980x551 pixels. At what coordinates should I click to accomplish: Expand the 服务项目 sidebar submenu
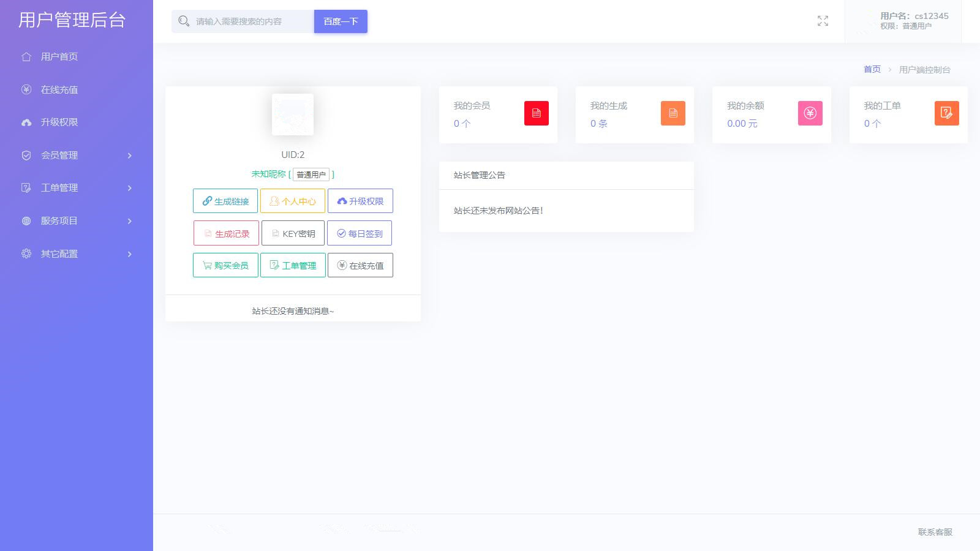[x=77, y=221]
